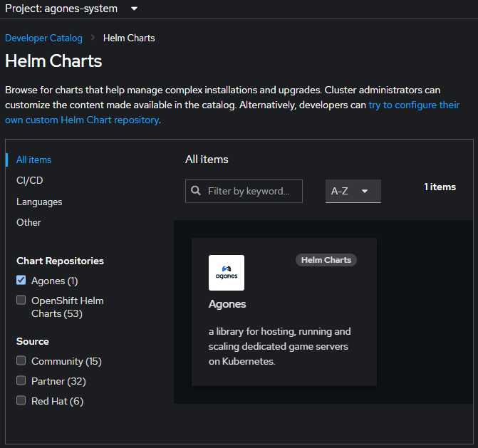The height and width of the screenshot is (448, 478).
Task: Select the All items category
Action: [x=33, y=160]
